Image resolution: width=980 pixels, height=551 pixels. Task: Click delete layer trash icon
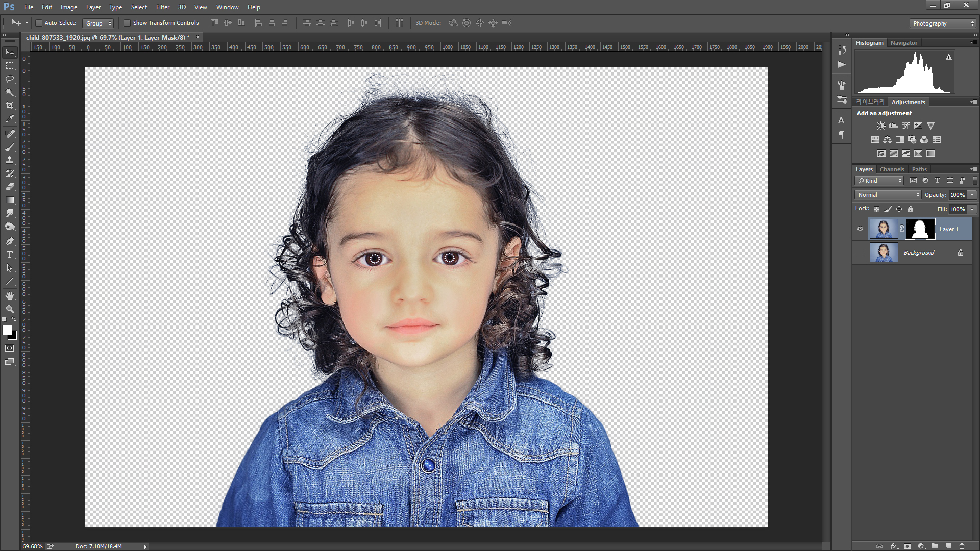[x=962, y=546]
